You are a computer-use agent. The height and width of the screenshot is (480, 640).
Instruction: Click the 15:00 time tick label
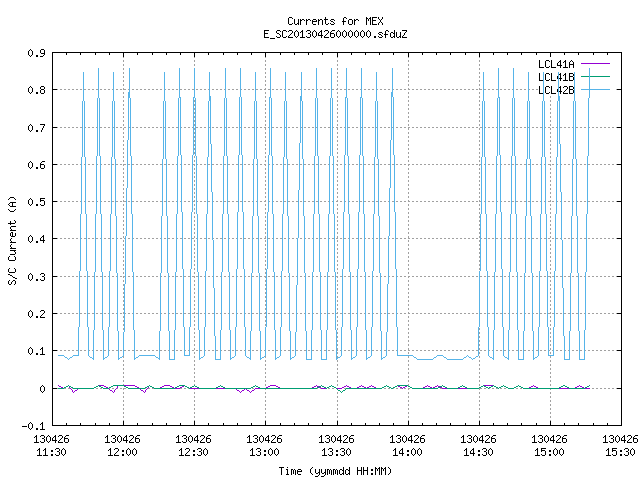coord(549,452)
